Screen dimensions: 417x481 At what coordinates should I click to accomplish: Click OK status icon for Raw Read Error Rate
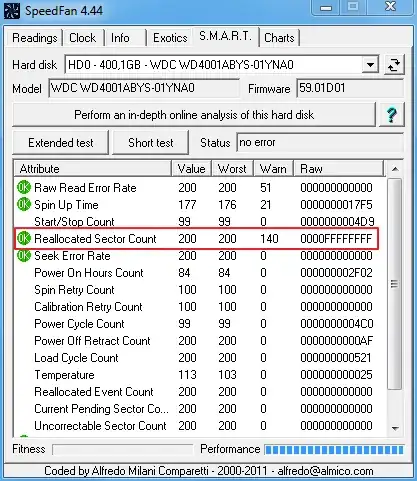coord(24,187)
